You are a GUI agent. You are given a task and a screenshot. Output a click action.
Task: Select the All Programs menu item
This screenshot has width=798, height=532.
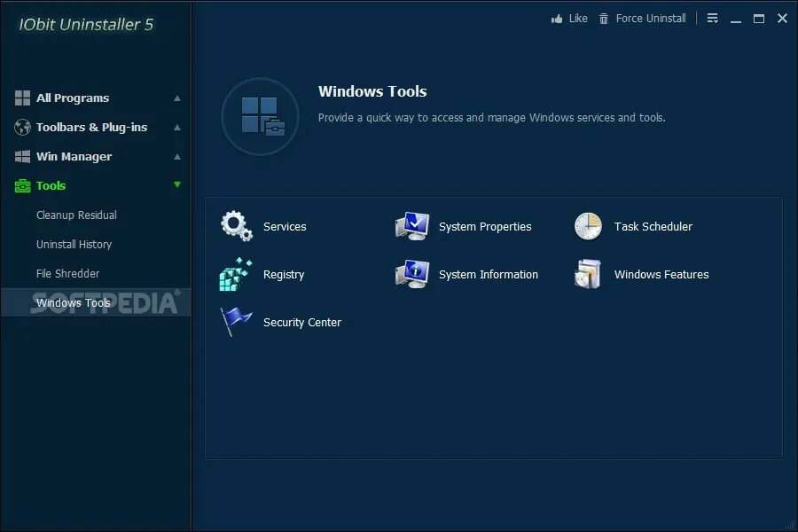tap(73, 98)
